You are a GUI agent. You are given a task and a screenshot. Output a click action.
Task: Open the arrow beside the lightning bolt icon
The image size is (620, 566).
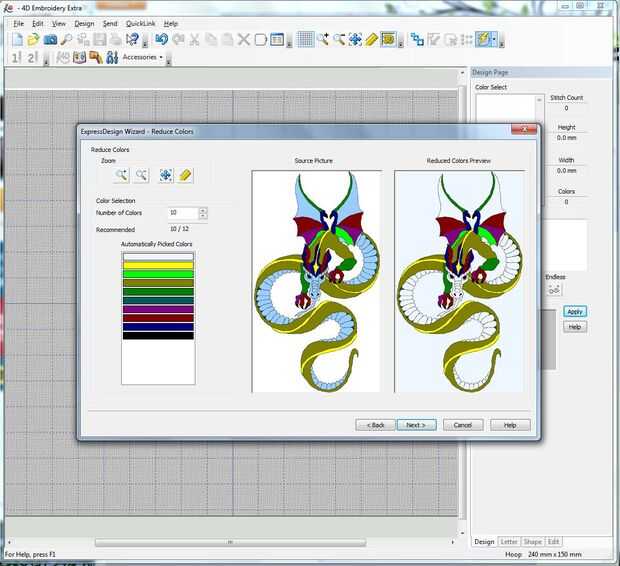point(494,39)
